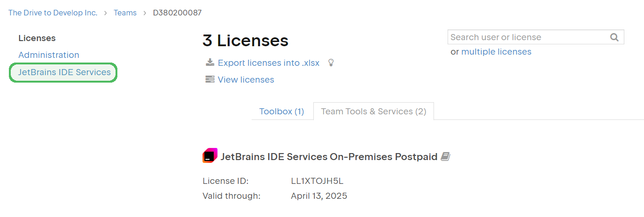Open the Export licenses into .xlsx link
The image size is (644, 217).
coord(268,63)
